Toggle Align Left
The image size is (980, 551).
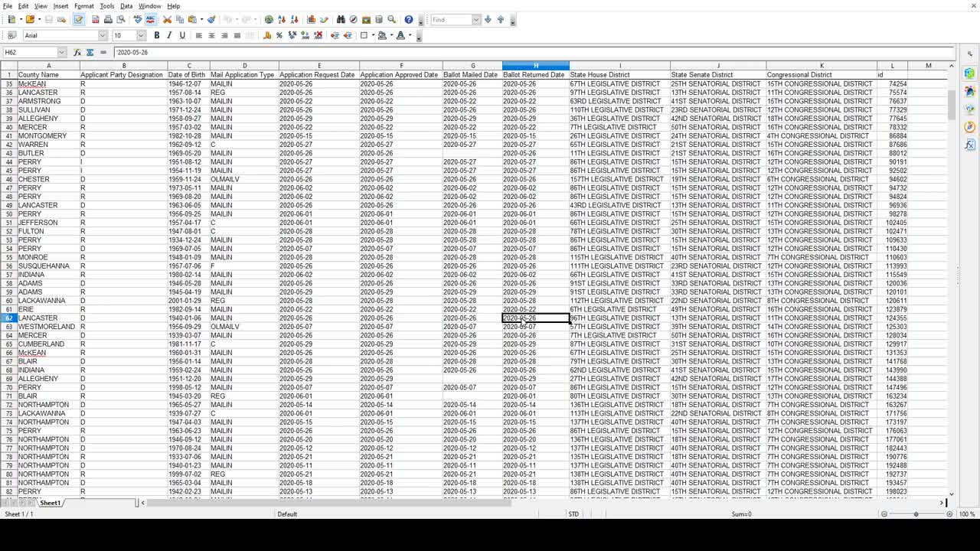[199, 35]
